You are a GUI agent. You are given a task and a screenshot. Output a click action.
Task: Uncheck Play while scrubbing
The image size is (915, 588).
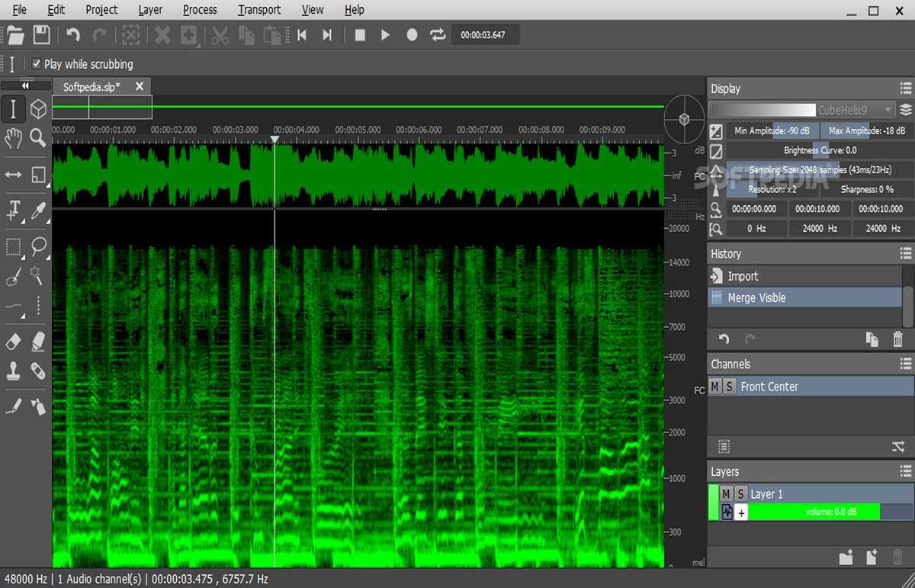click(36, 64)
